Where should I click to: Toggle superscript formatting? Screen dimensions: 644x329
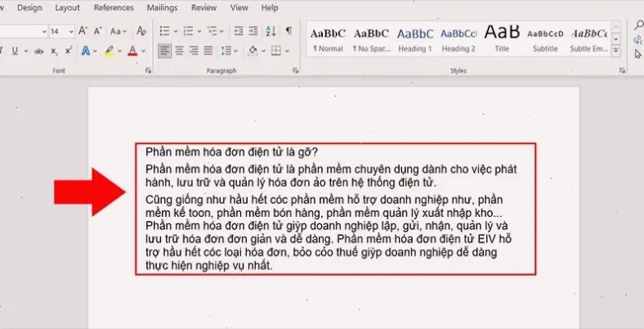(x=69, y=51)
